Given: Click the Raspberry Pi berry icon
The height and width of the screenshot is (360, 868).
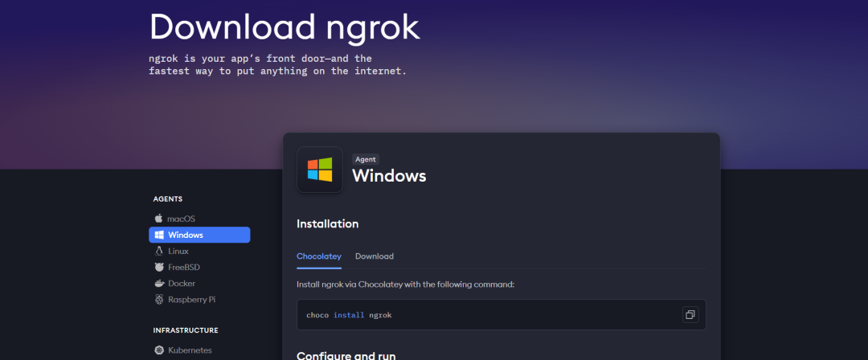Looking at the screenshot, I should (159, 300).
